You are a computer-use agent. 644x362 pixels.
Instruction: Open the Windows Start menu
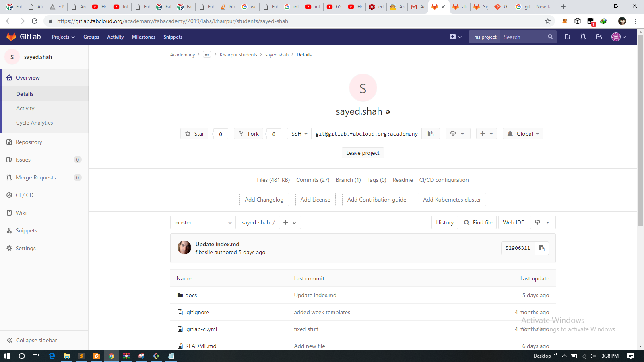pos(7,356)
